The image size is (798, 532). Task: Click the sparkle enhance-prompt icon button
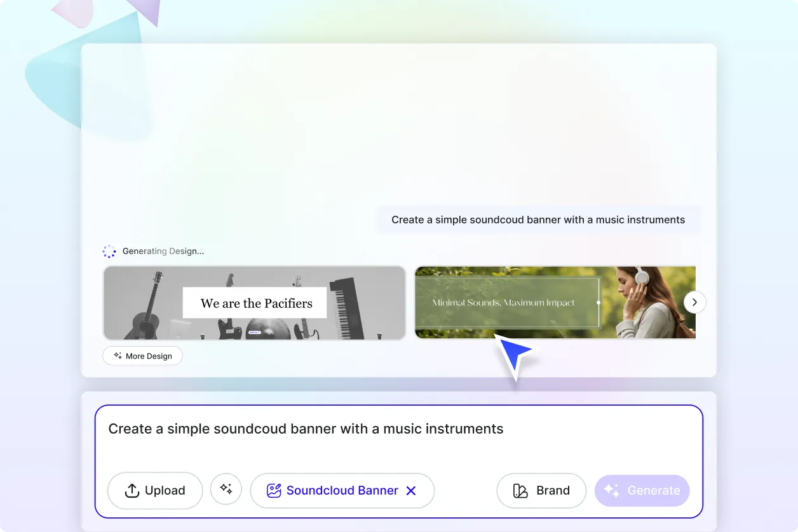[226, 489]
